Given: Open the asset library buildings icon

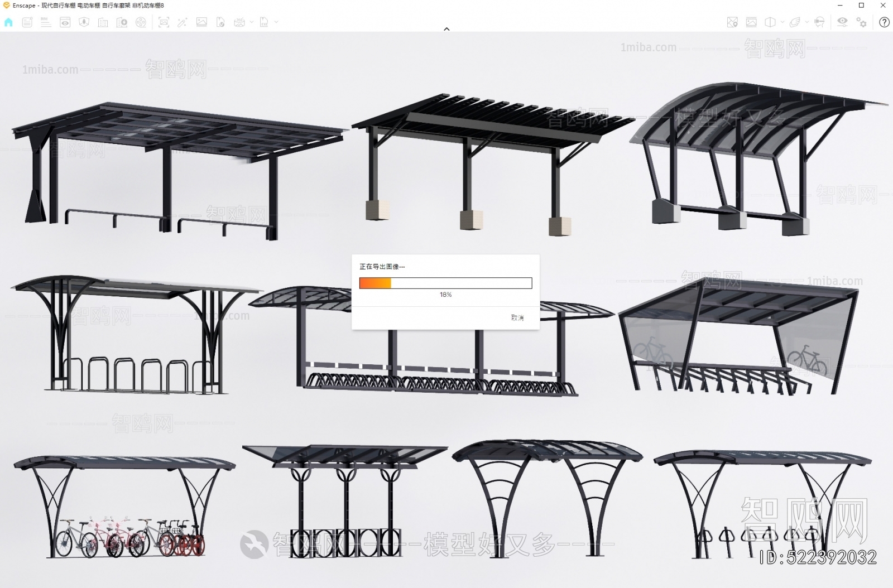Looking at the screenshot, I should pyautogui.click(x=103, y=22).
